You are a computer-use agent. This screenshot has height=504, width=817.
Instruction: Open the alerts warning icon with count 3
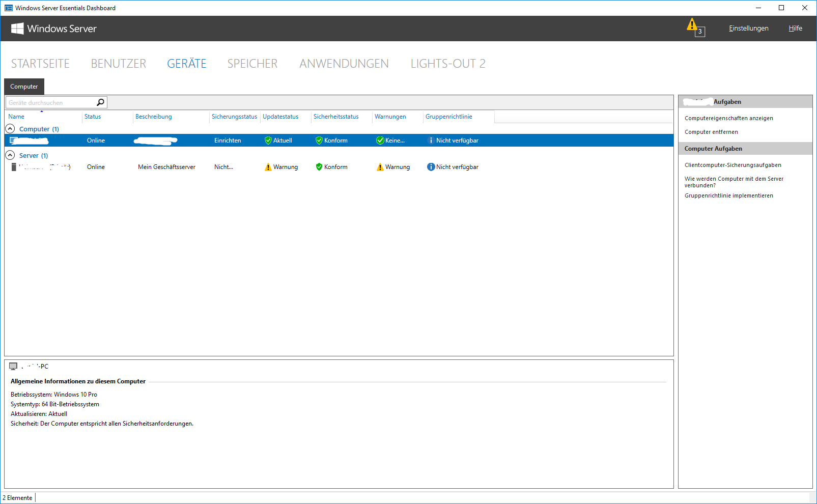coord(695,27)
